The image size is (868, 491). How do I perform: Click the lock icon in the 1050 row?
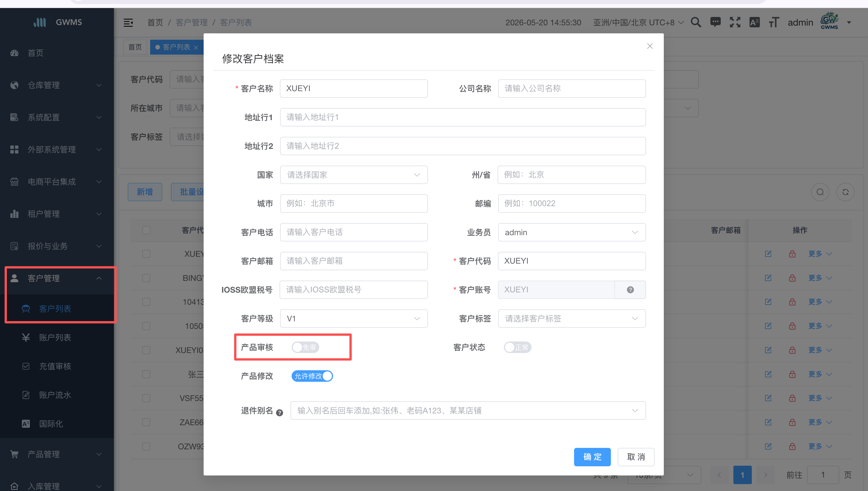coord(792,326)
